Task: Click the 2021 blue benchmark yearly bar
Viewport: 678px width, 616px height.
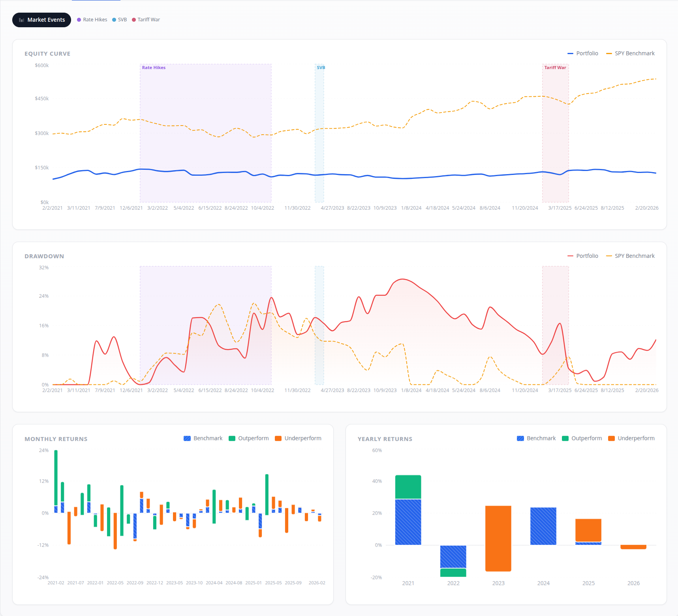Action: 408,522
